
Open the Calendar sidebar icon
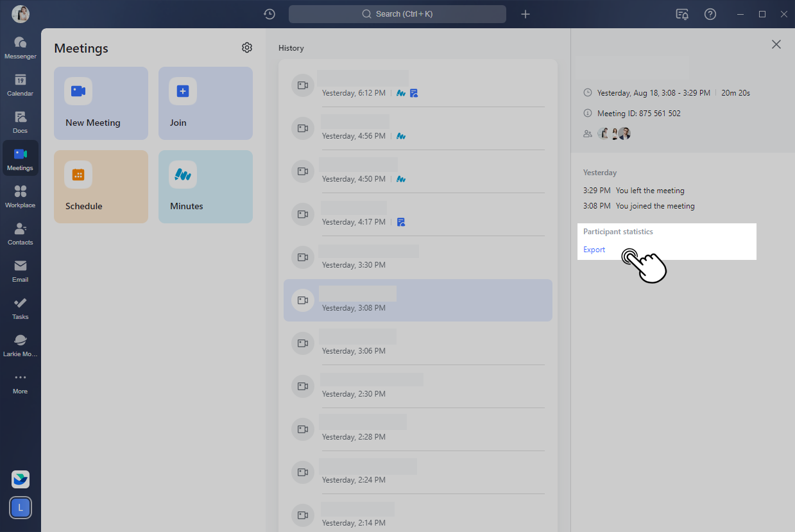click(x=20, y=85)
